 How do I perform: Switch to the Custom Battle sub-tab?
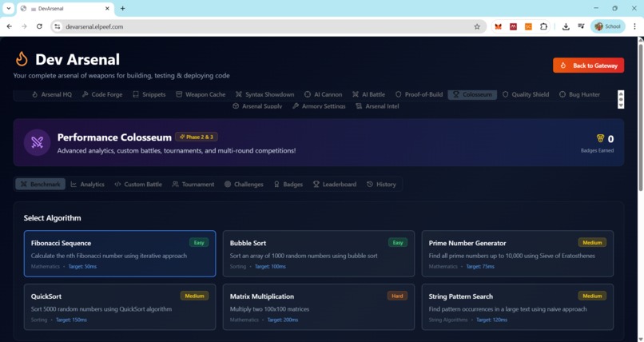tap(138, 185)
